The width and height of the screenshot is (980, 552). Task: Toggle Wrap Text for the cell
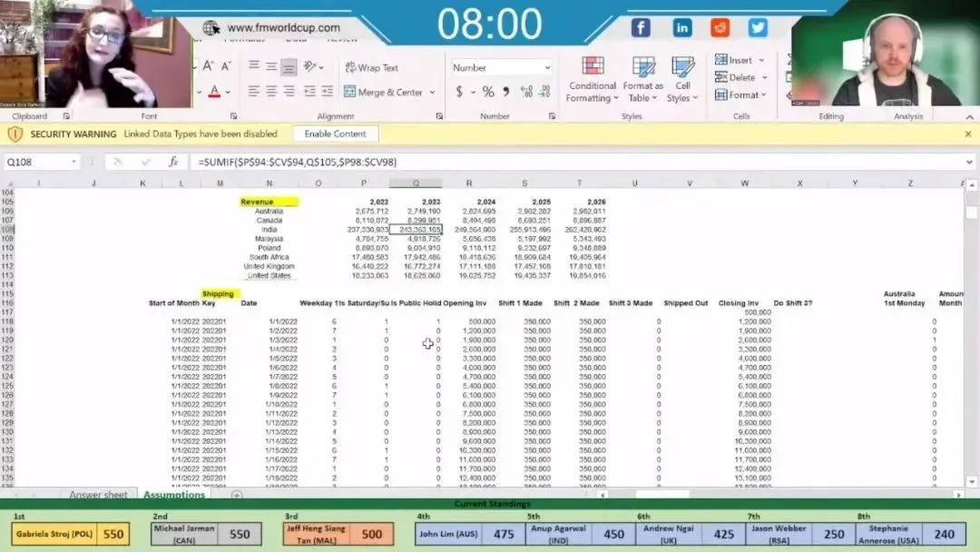coord(372,67)
